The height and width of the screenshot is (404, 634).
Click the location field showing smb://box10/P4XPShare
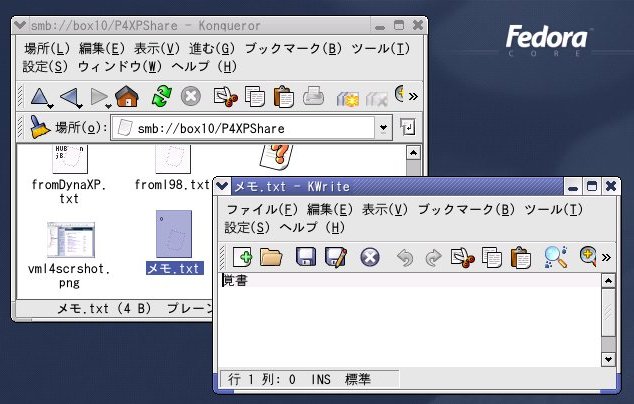(243, 129)
